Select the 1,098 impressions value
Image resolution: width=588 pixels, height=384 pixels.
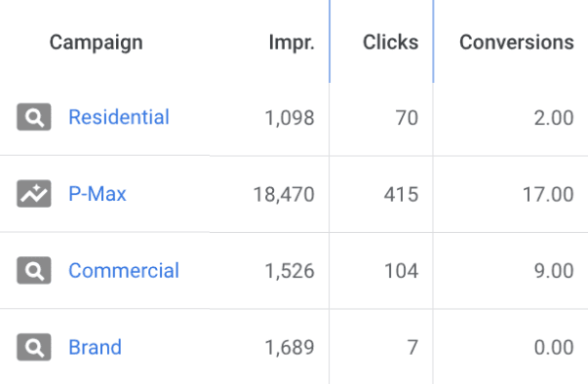[x=290, y=118]
